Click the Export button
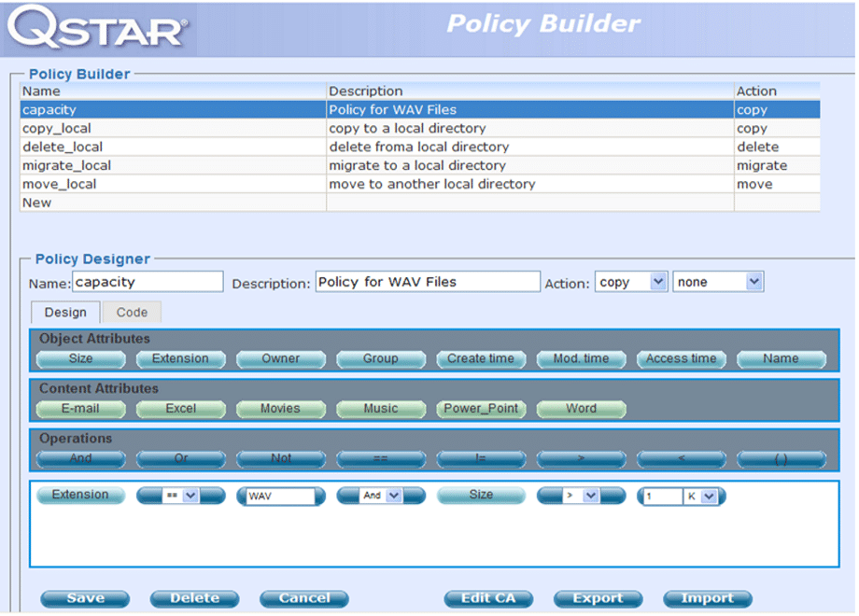This screenshot has height=616, width=859. pyautogui.click(x=598, y=598)
